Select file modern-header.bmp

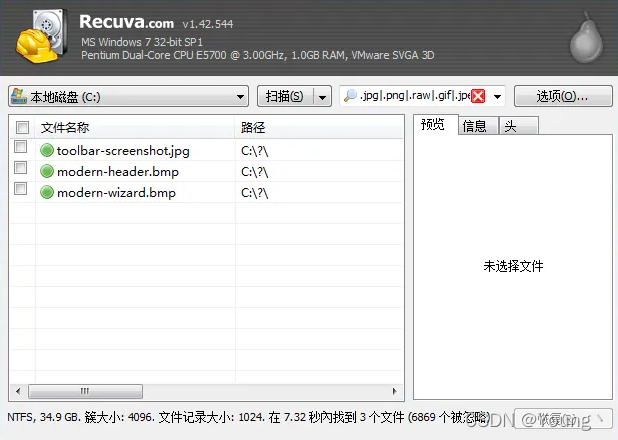(x=118, y=172)
